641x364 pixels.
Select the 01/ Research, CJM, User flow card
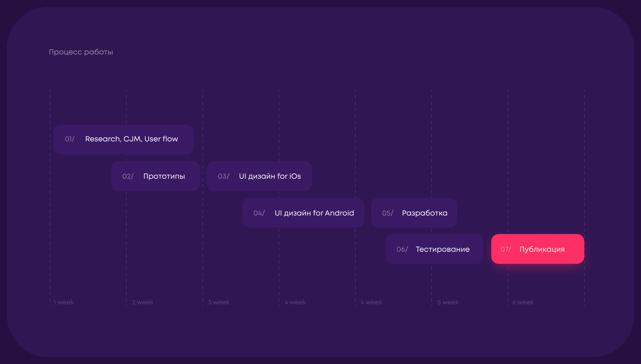click(x=124, y=139)
